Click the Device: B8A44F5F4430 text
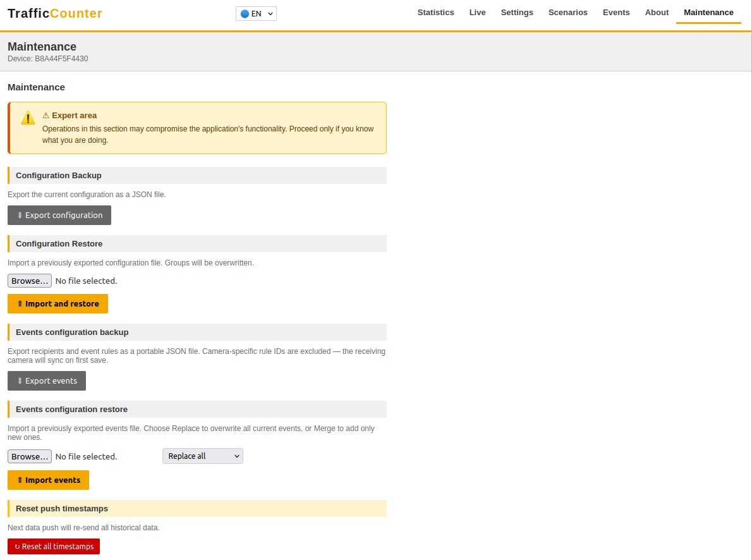The width and height of the screenshot is (752, 560). pyautogui.click(x=48, y=59)
